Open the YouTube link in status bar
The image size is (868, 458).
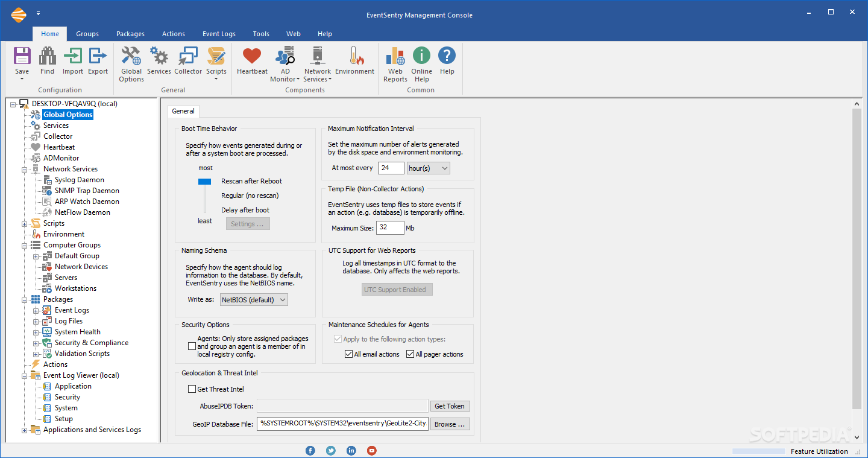tap(372, 450)
